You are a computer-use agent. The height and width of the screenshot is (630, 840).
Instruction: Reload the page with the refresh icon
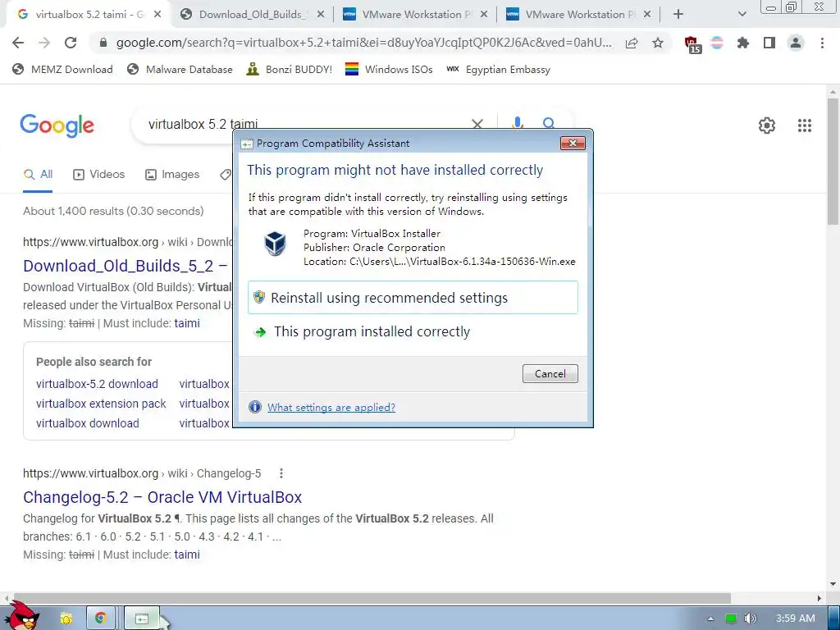coord(71,43)
